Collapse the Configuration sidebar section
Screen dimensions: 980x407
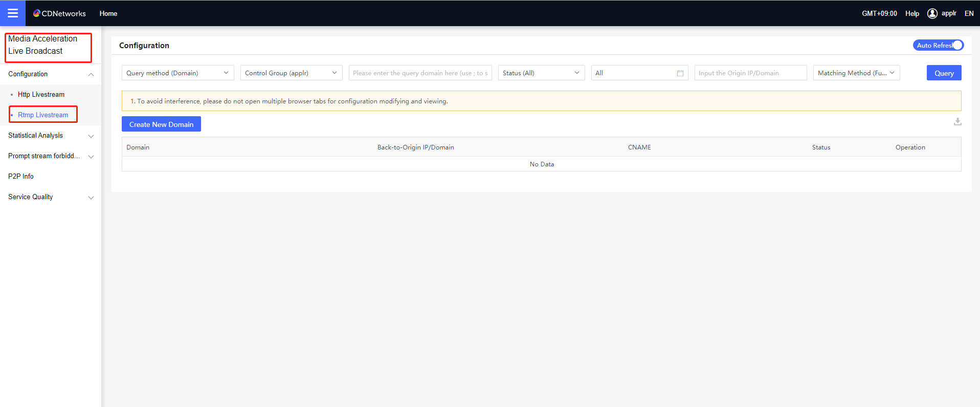(51, 74)
